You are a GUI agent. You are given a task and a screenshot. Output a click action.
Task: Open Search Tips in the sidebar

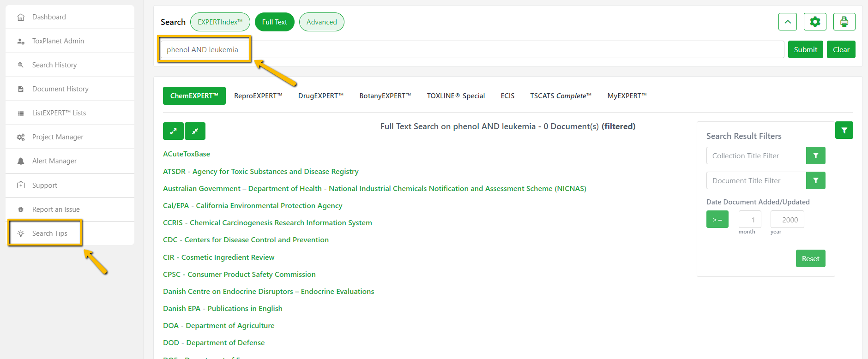tap(50, 233)
